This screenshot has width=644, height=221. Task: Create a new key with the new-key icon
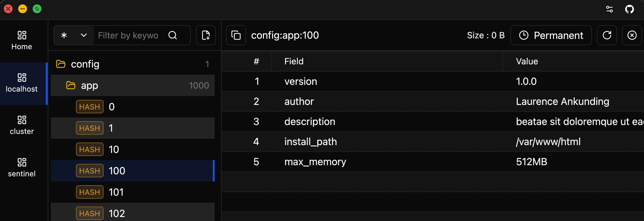click(x=206, y=35)
